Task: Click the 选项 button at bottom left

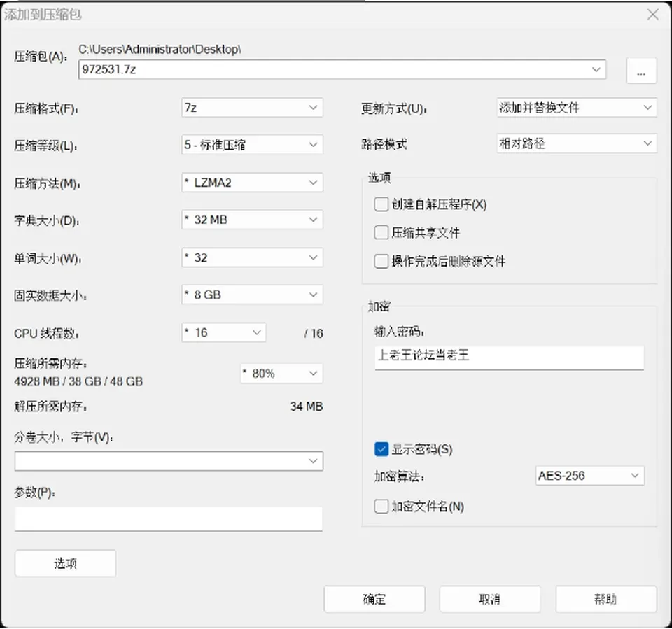Action: 65,563
